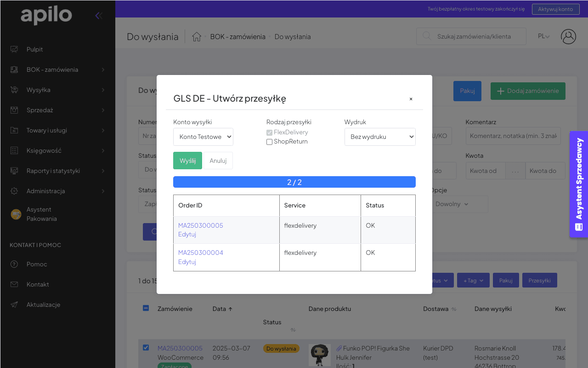
Task: Uncheck order MA250300005 row checkbox
Action: pos(146,348)
